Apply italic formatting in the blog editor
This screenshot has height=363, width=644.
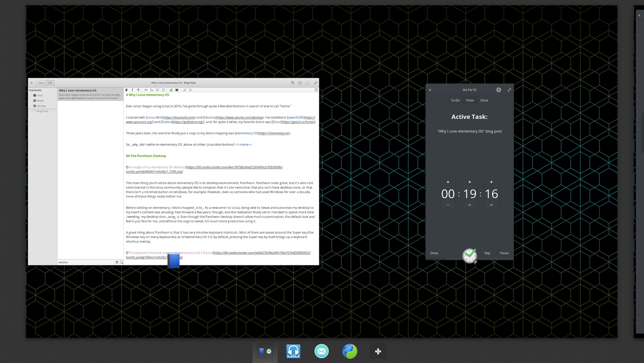pos(132,90)
